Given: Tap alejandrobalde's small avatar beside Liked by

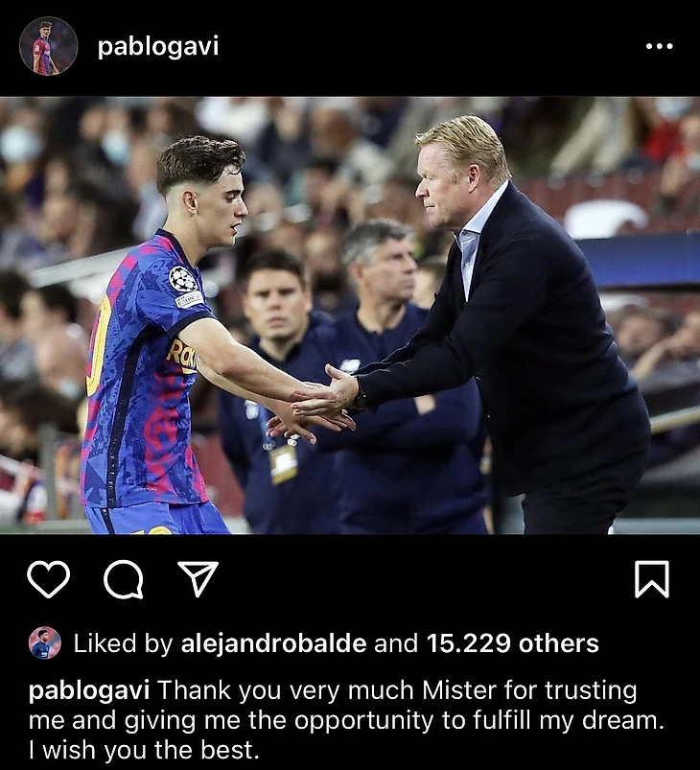Looking at the screenshot, I should click(45, 642).
